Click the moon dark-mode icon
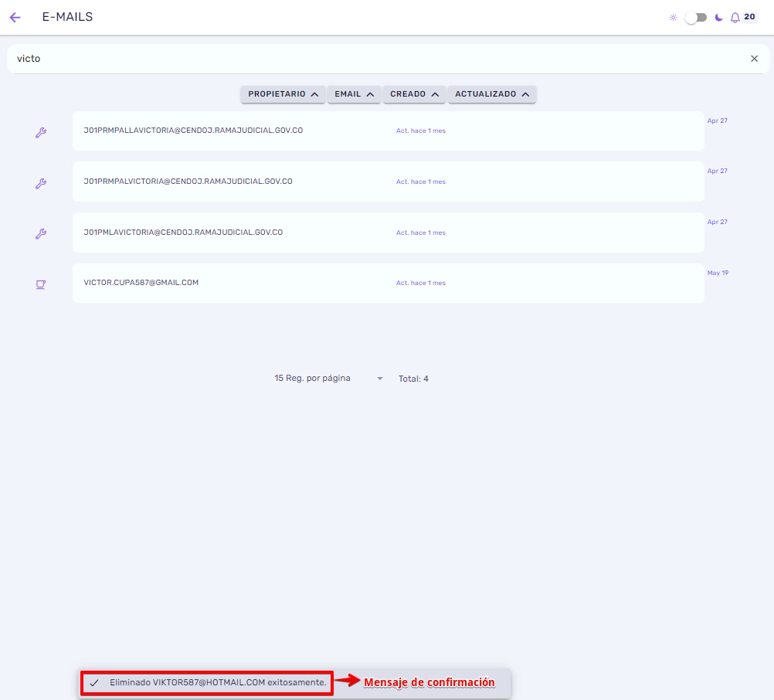This screenshot has width=774, height=700. coord(718,18)
